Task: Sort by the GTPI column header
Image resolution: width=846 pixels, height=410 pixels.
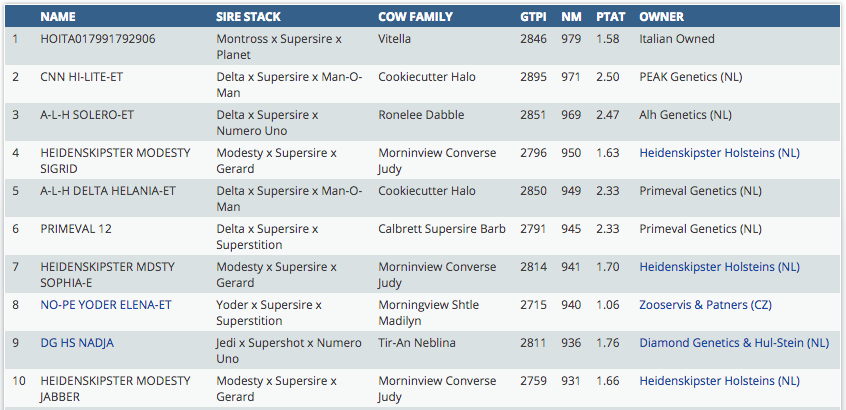Action: tap(533, 17)
